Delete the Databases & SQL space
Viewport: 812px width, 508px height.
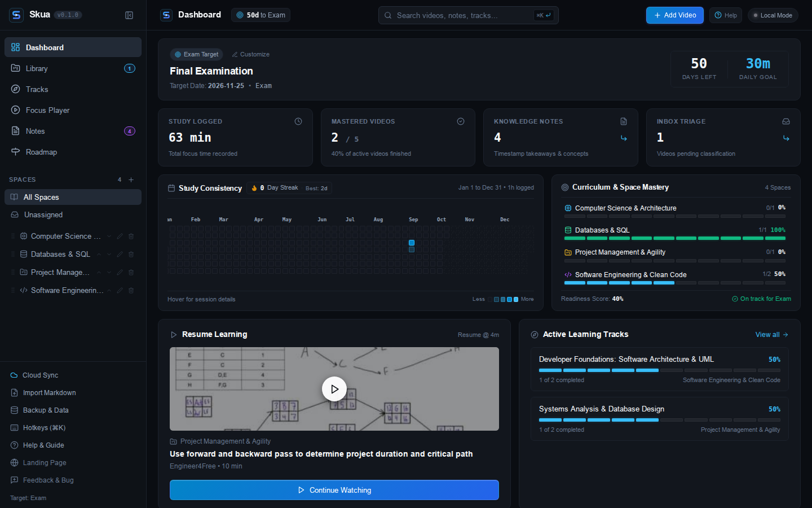131,255
